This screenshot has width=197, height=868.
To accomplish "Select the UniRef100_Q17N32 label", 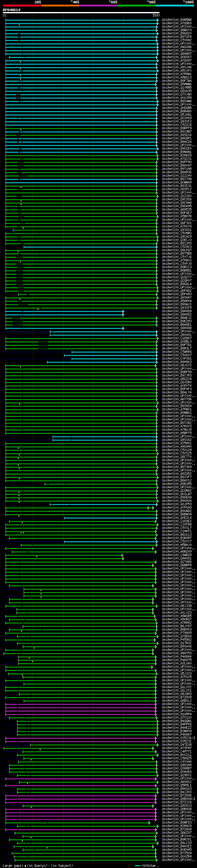I will tap(176, 643).
